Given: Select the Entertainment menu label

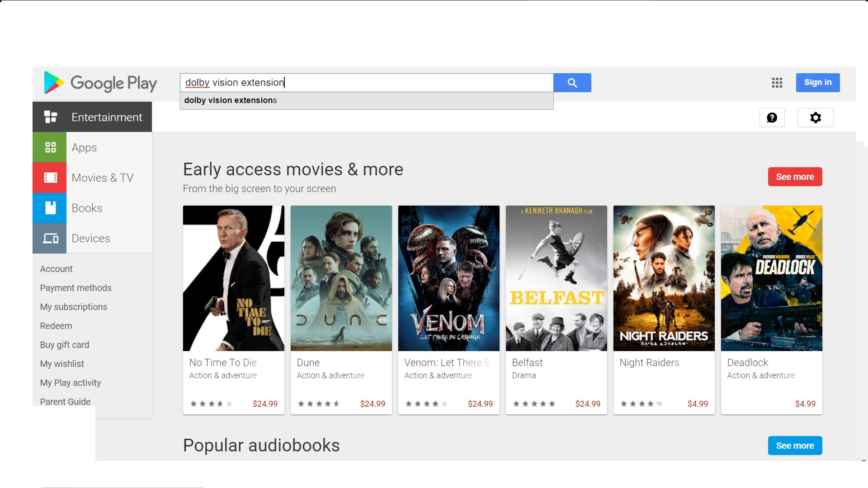Looking at the screenshot, I should point(107,117).
